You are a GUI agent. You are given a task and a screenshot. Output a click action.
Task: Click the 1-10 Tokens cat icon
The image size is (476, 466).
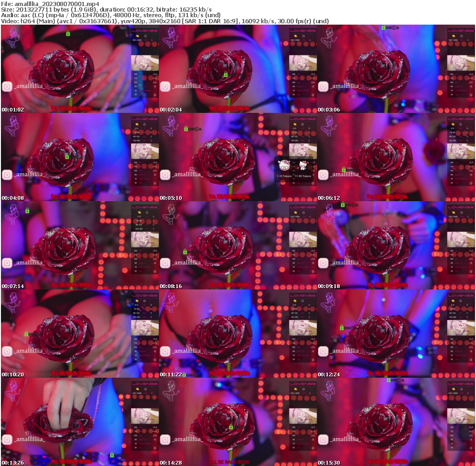coord(283,166)
